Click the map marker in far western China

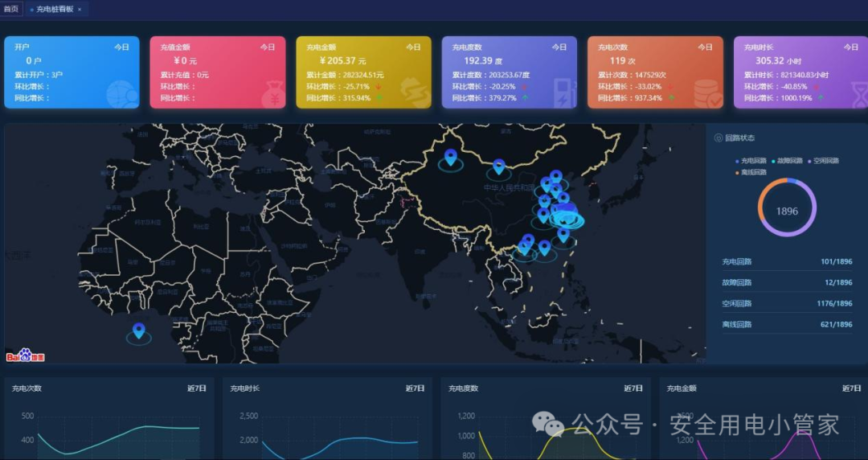click(x=451, y=158)
